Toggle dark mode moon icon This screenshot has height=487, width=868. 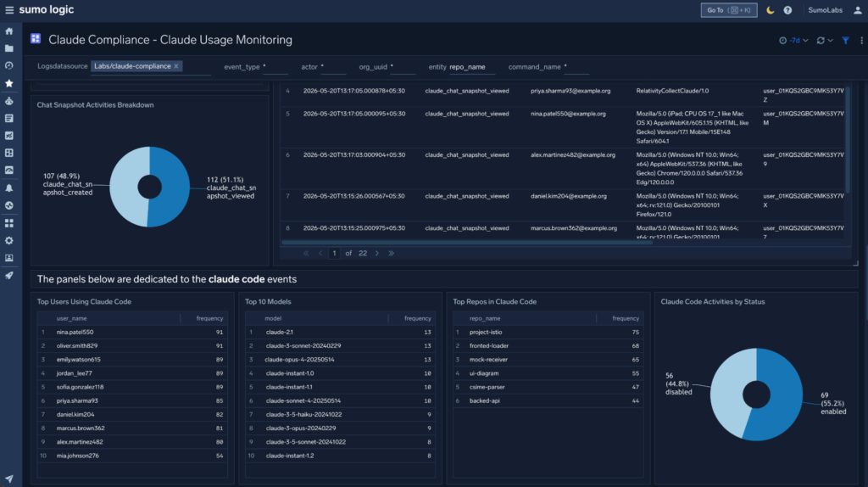[770, 10]
